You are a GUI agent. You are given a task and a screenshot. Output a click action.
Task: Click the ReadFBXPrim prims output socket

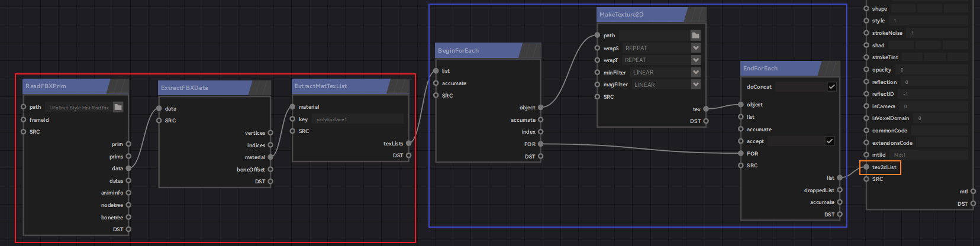(128, 157)
